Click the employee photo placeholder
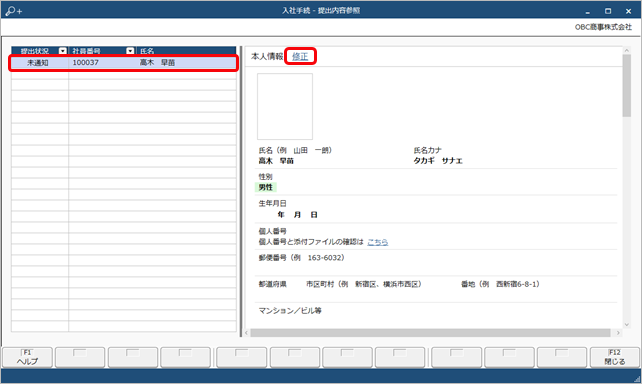Image resolution: width=642 pixels, height=384 pixels. (x=285, y=106)
